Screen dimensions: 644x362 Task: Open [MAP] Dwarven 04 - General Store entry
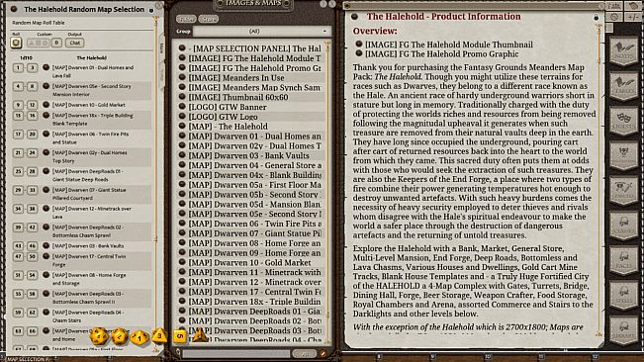point(250,165)
